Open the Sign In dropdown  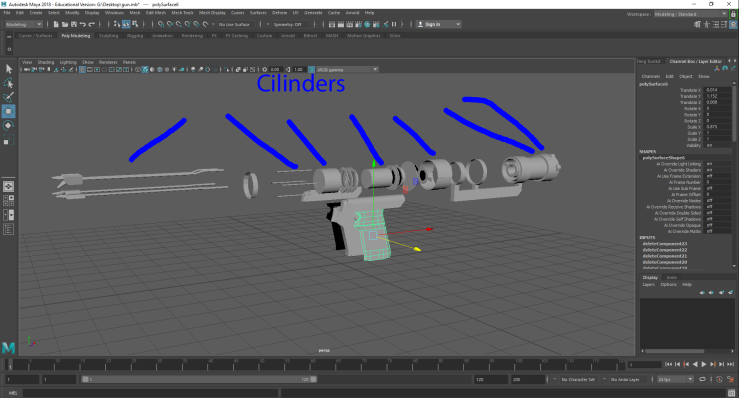tap(438, 24)
